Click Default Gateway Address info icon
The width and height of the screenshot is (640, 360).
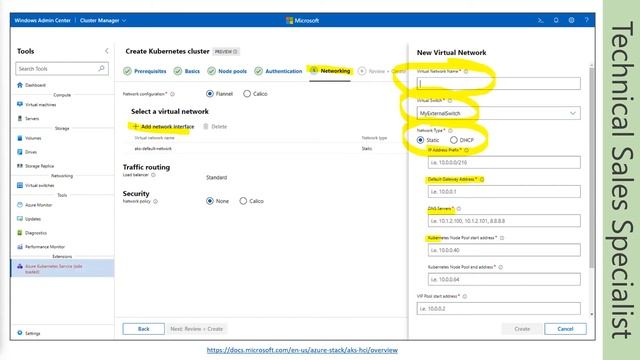[x=482, y=179]
